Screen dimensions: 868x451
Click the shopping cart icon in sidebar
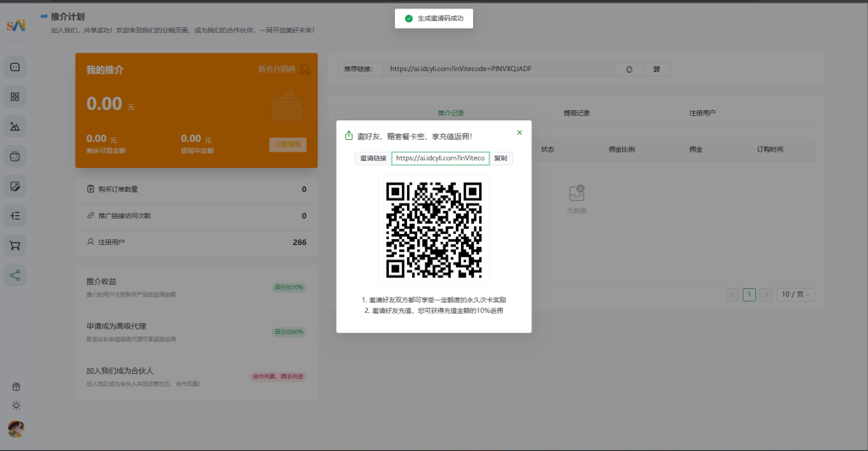tap(14, 246)
